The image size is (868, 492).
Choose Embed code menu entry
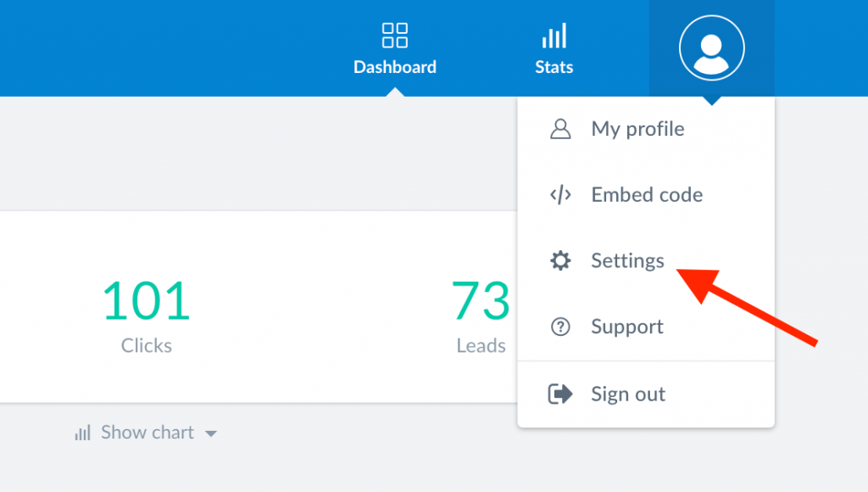pos(645,194)
